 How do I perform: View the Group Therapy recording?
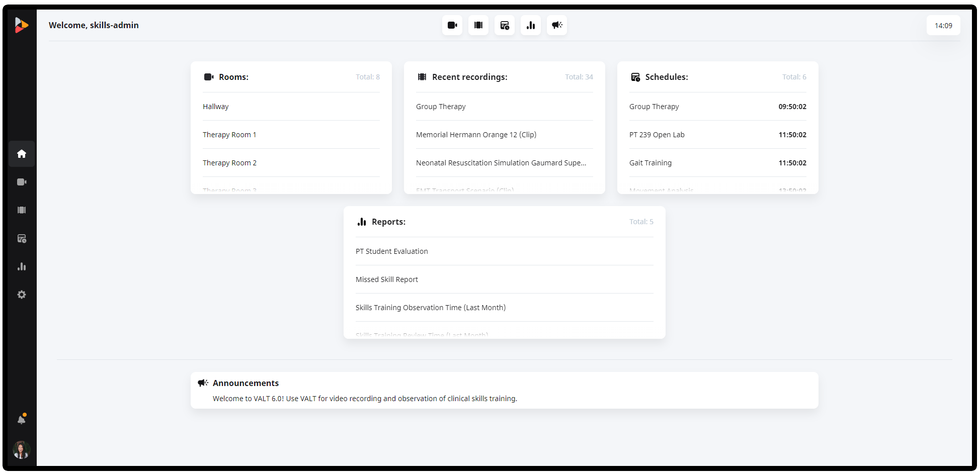pos(441,106)
